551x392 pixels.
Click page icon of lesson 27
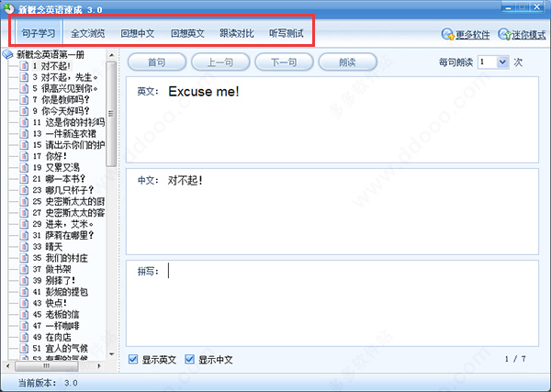(24, 212)
